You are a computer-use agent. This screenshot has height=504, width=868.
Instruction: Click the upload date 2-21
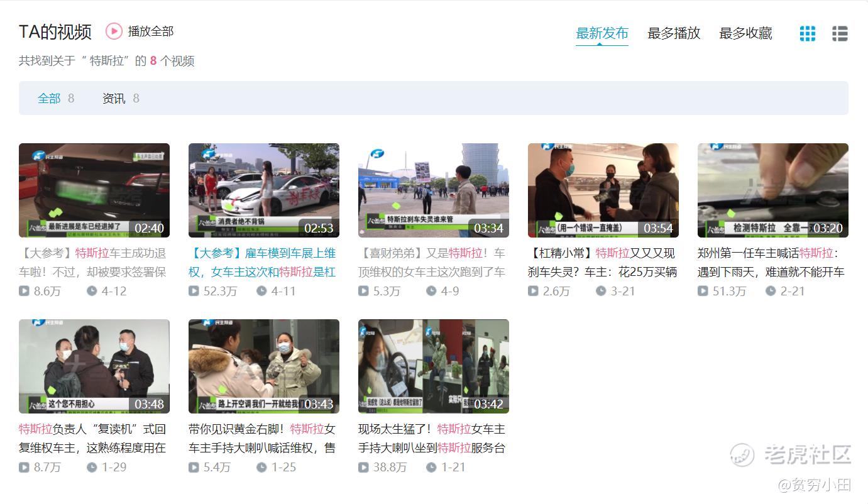click(793, 291)
